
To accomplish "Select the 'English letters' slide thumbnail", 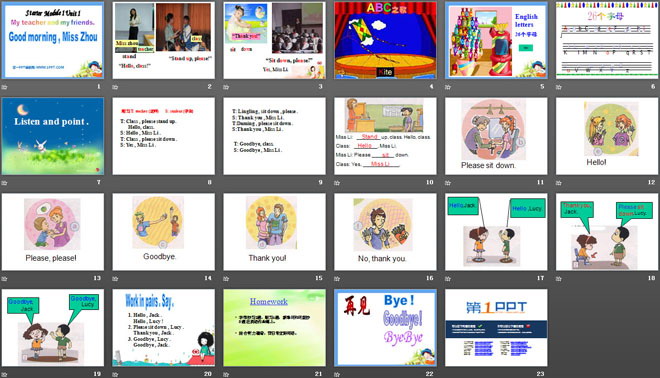I will click(x=496, y=40).
